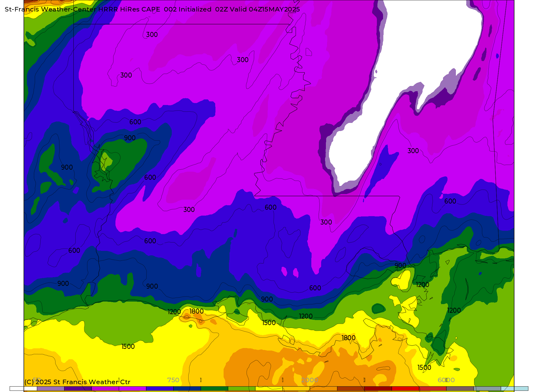Select the dark indigo purple legend swatch

(78, 388)
